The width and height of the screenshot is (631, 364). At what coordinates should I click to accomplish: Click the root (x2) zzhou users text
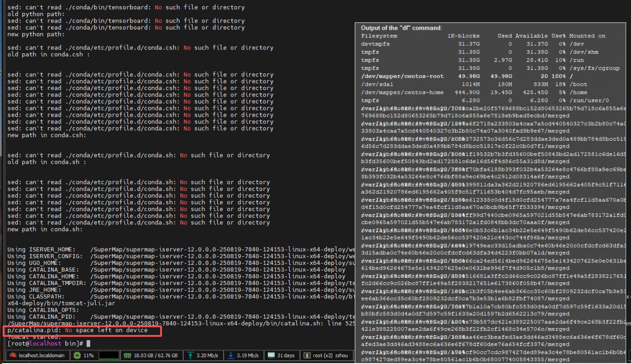coord(330,355)
